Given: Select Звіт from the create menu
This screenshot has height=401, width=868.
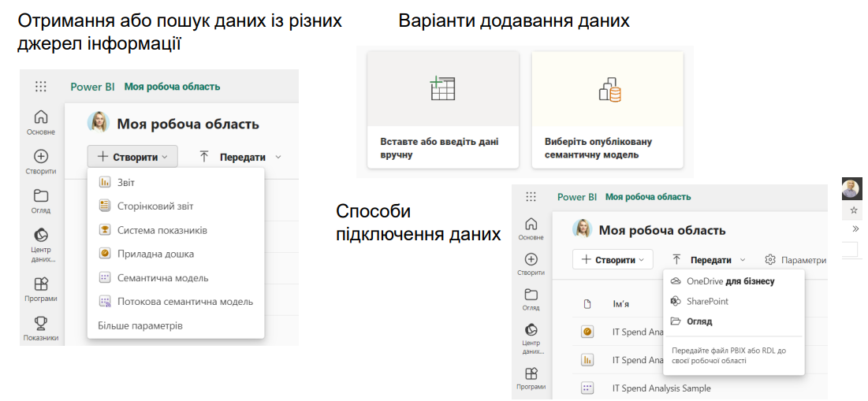Looking at the screenshot, I should [126, 182].
